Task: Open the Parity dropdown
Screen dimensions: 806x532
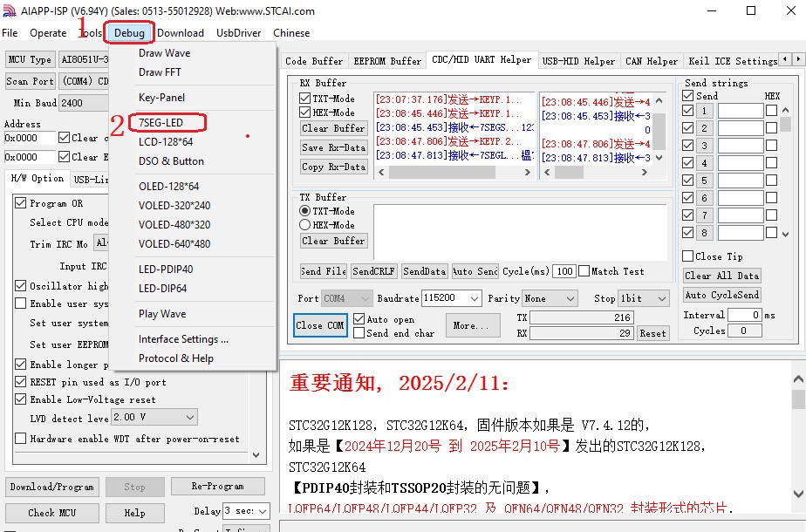Action: (x=550, y=298)
